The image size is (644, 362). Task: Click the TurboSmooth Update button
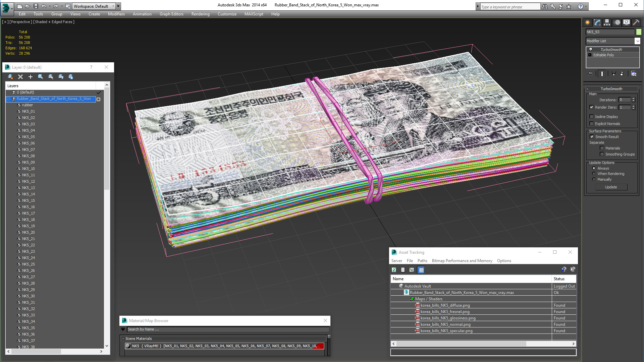(x=611, y=187)
